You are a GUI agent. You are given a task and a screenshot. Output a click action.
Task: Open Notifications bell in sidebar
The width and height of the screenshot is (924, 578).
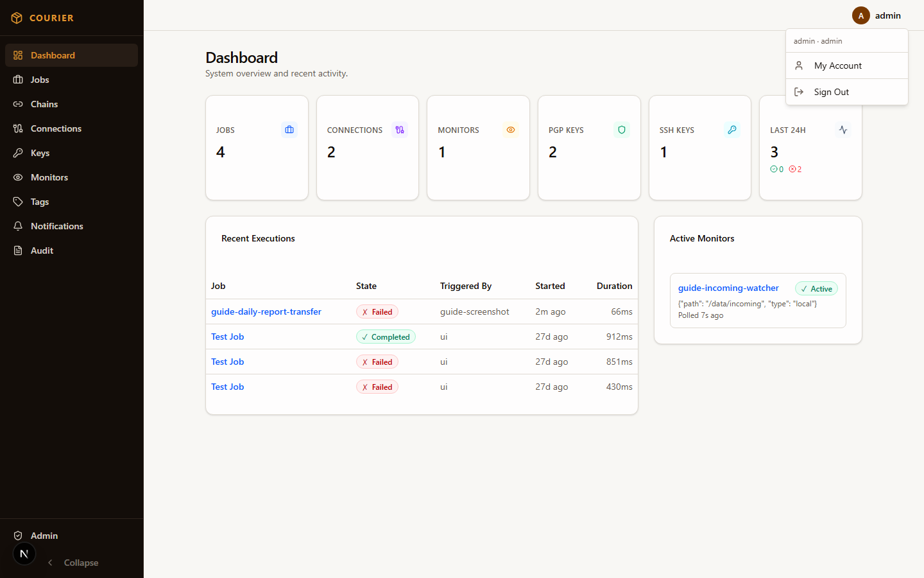[56, 225]
